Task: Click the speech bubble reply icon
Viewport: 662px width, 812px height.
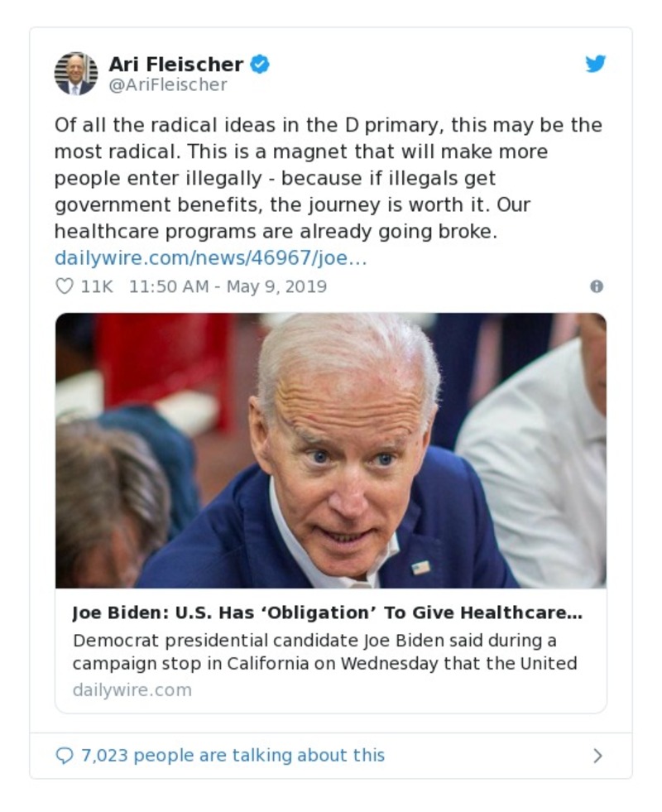Action: point(64,756)
